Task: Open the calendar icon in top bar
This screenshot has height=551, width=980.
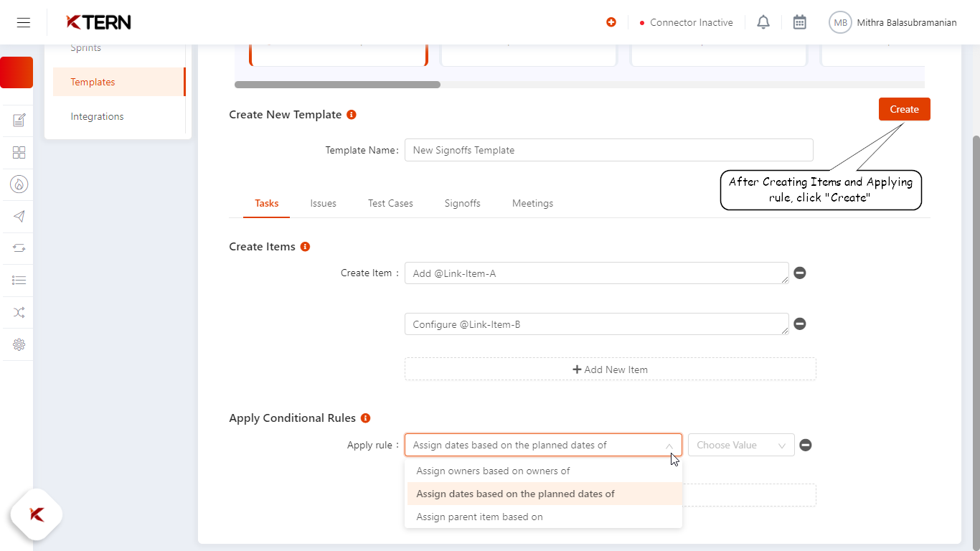Action: click(799, 22)
